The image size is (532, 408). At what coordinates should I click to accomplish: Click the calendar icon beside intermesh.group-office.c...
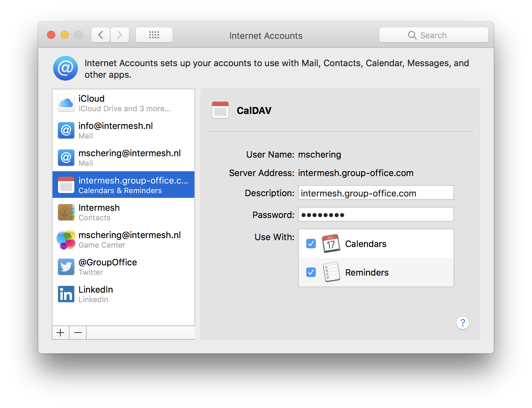click(66, 185)
